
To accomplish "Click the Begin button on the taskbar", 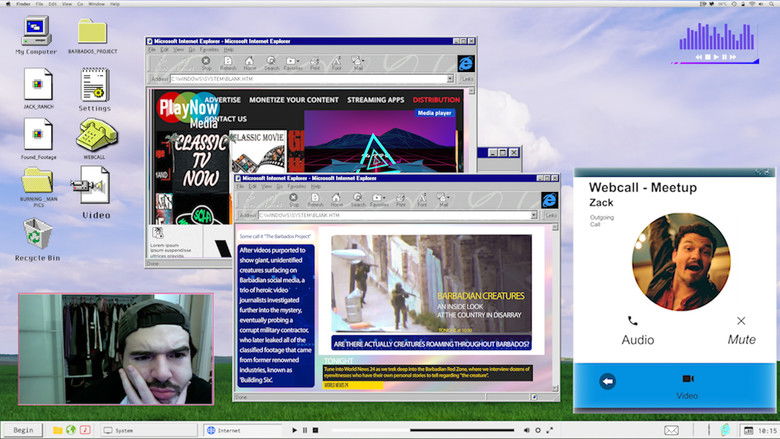I will 23,430.
